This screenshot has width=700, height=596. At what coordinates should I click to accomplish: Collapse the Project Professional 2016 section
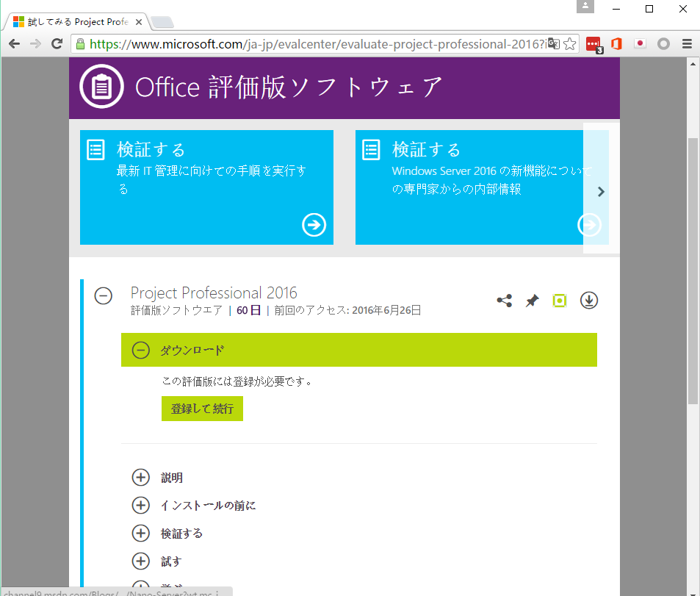[x=103, y=295]
